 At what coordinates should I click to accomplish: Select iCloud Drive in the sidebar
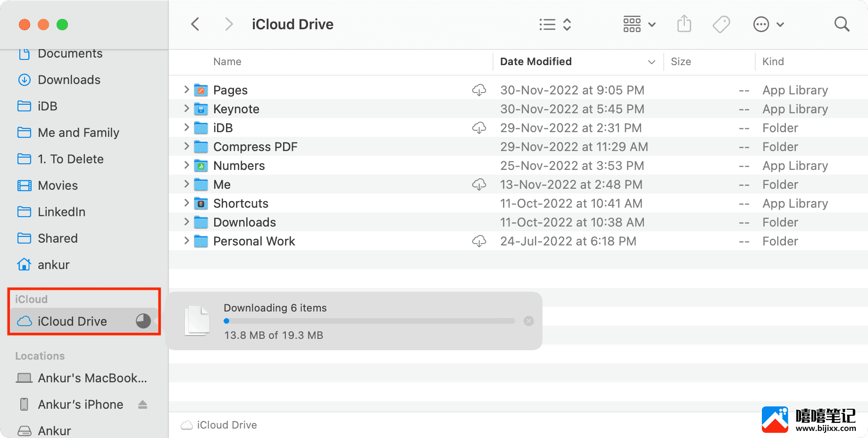[x=83, y=321]
